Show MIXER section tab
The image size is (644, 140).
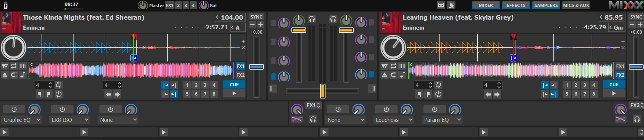click(486, 5)
